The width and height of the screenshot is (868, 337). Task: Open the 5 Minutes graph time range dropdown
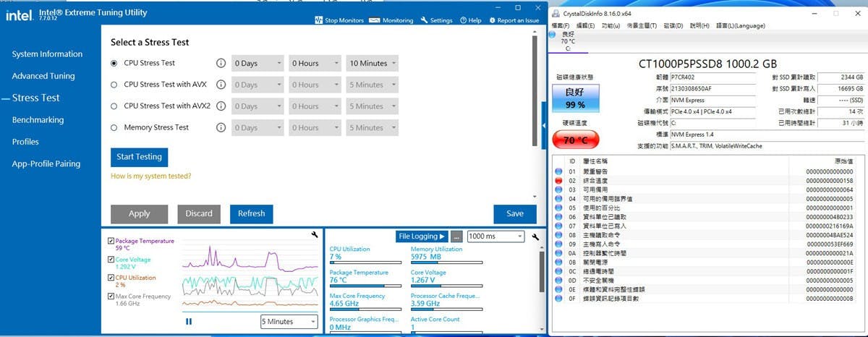(x=289, y=322)
